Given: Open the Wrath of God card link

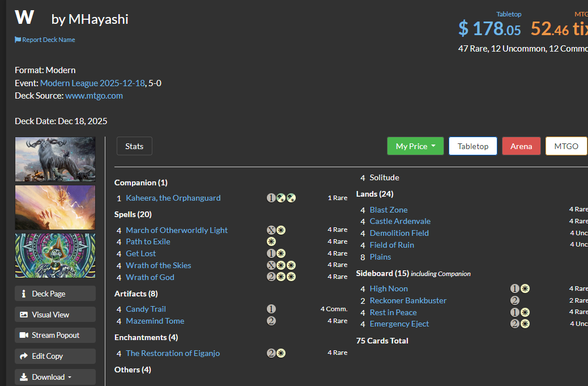Looking at the screenshot, I should tap(150, 277).
